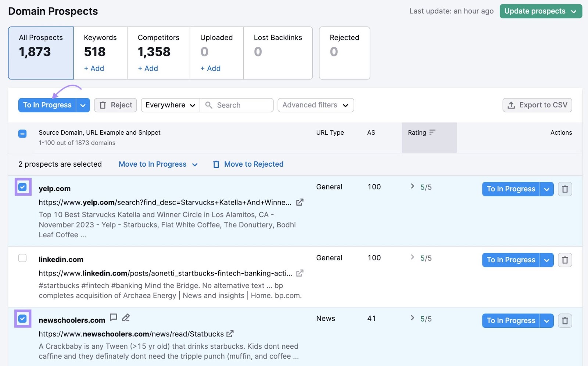The width and height of the screenshot is (588, 366).
Task: Expand the rating details chevron for newschoolers.com
Action: (x=412, y=318)
